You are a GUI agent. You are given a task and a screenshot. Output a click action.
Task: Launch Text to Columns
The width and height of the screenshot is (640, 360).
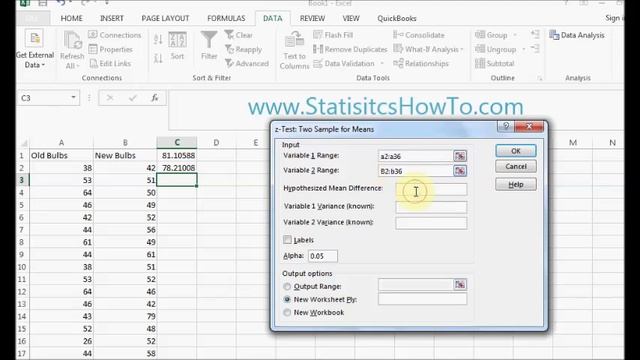(x=294, y=50)
